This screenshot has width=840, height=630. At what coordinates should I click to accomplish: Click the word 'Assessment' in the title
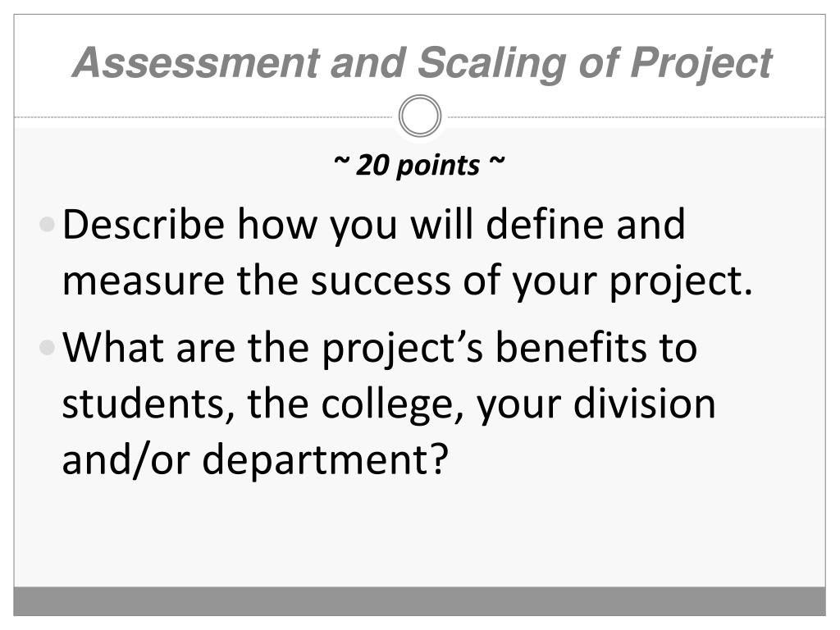coord(195,64)
